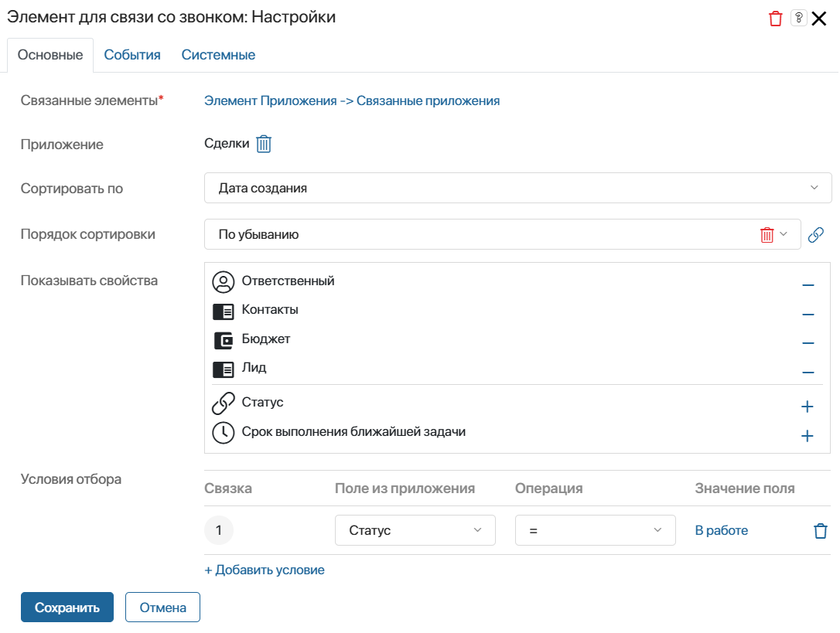Open the Статус field dropdown in conditions
The image size is (840, 633).
pyautogui.click(x=415, y=530)
